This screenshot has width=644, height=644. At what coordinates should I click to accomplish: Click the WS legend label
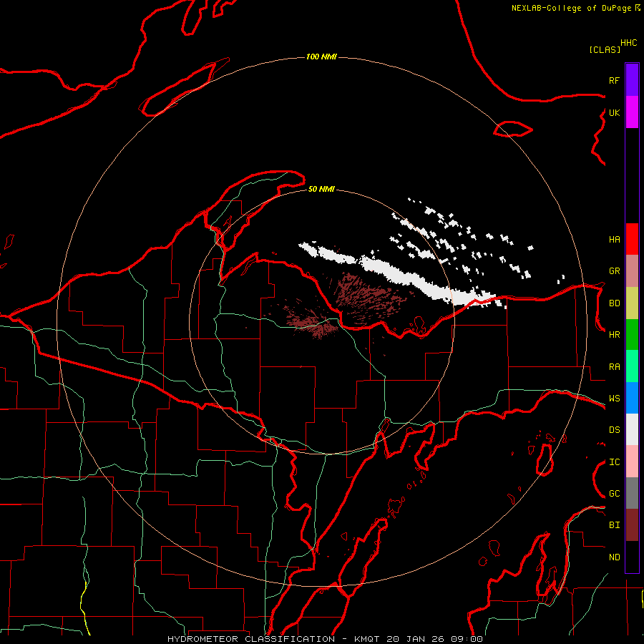click(614, 399)
